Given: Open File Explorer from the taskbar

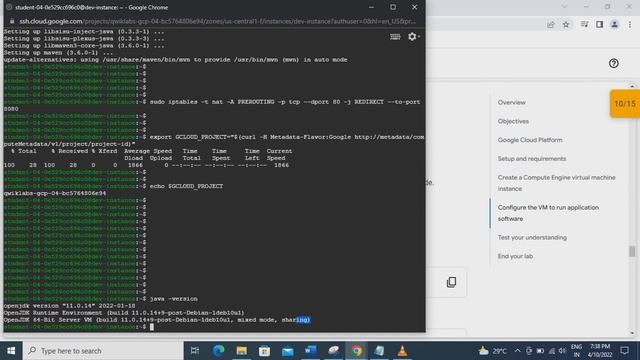Looking at the screenshot, I should click(241, 351).
